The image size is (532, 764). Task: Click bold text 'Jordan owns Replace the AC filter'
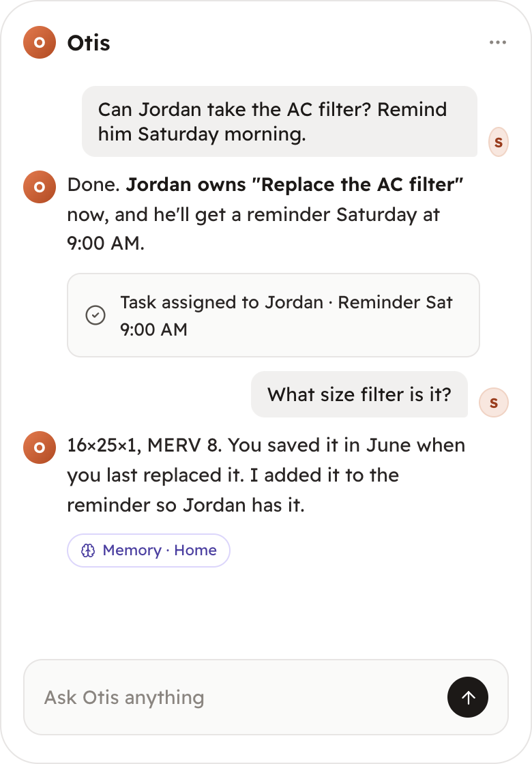coord(295,185)
